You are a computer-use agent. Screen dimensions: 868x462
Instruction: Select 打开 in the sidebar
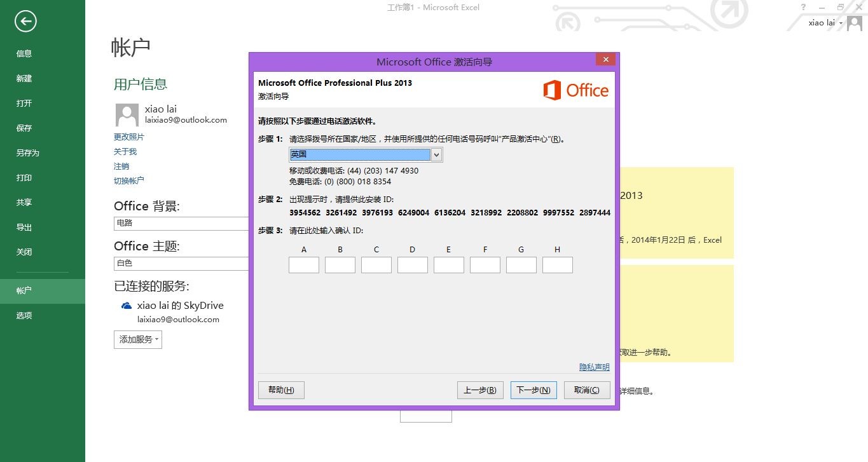tap(43, 104)
